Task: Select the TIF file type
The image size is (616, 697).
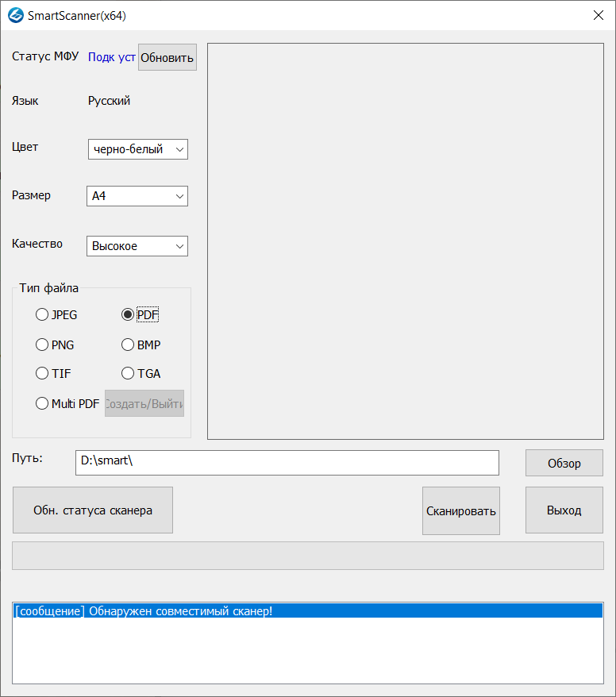Action: (x=53, y=373)
